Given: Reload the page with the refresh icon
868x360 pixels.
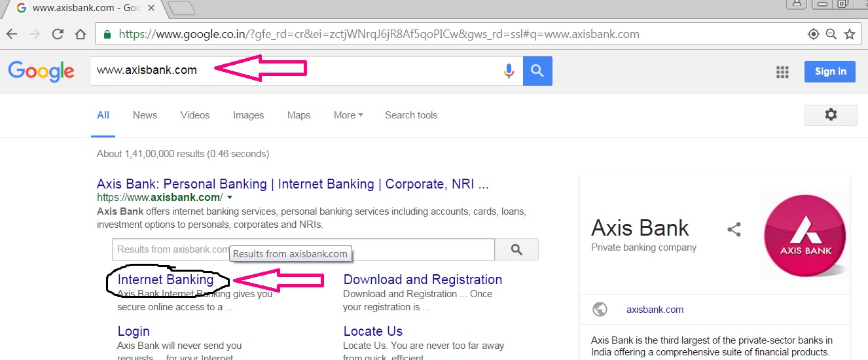Looking at the screenshot, I should (x=58, y=34).
